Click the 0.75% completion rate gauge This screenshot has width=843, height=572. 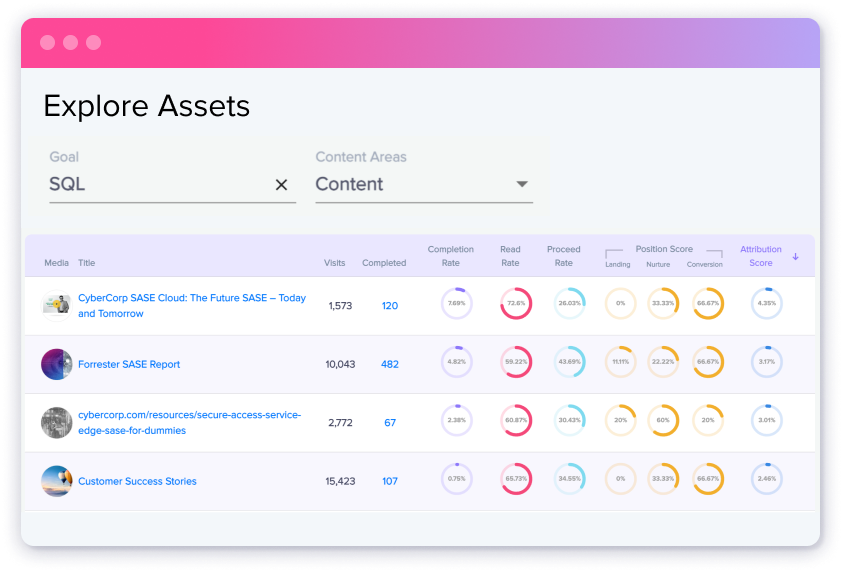(456, 479)
